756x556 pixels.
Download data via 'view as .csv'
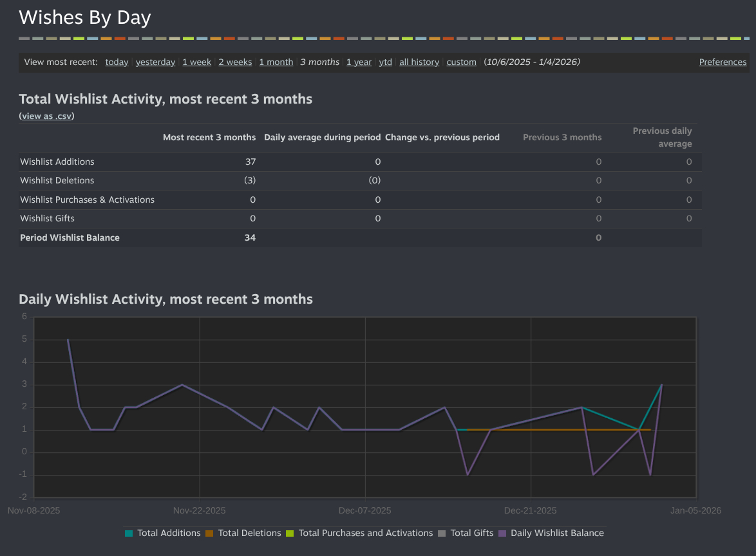47,116
